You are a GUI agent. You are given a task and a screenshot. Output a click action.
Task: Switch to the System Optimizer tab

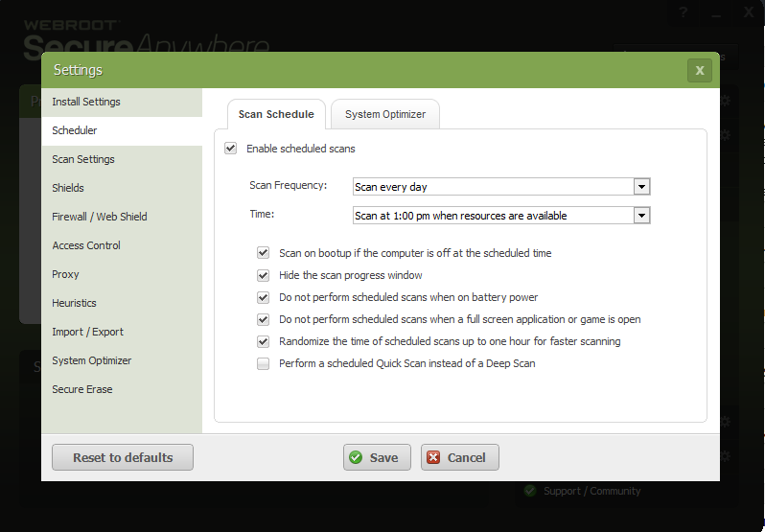(384, 114)
